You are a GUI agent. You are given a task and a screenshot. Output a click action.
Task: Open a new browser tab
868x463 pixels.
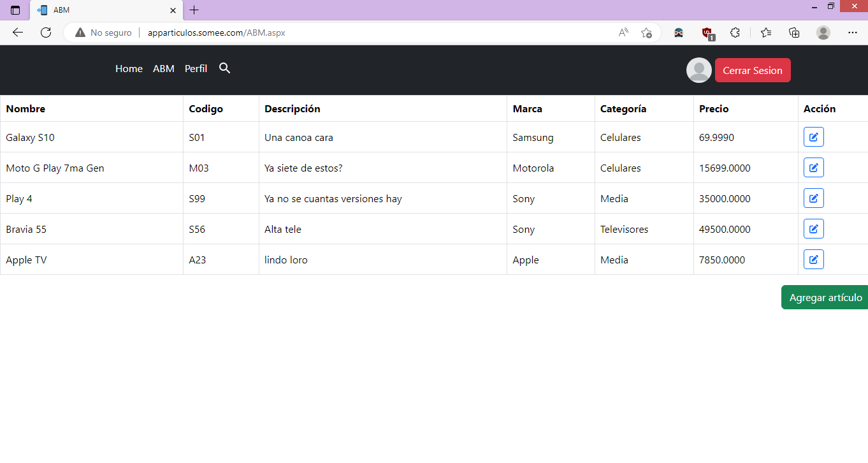pos(194,10)
